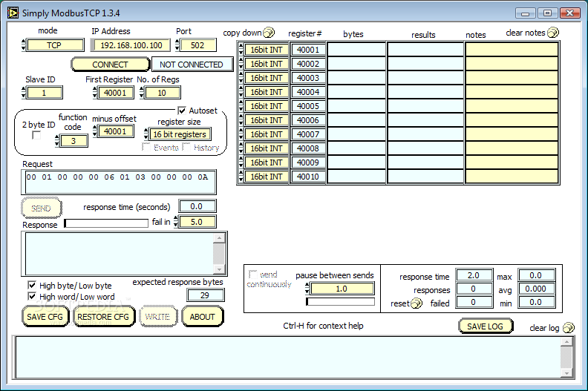This screenshot has width=588, height=391.
Task: Click the No. of Regs stepper arrows
Action: 142,92
